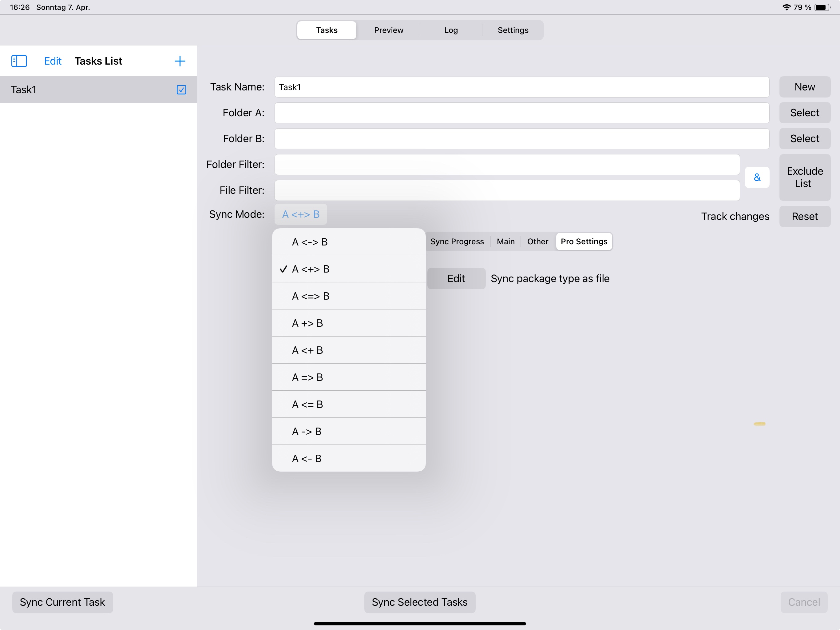Open the Sync Mode dropdown button

(x=300, y=214)
